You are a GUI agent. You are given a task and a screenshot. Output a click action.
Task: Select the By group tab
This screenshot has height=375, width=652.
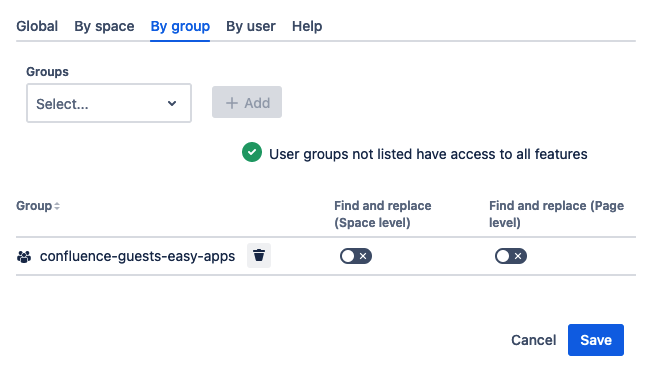click(x=180, y=26)
